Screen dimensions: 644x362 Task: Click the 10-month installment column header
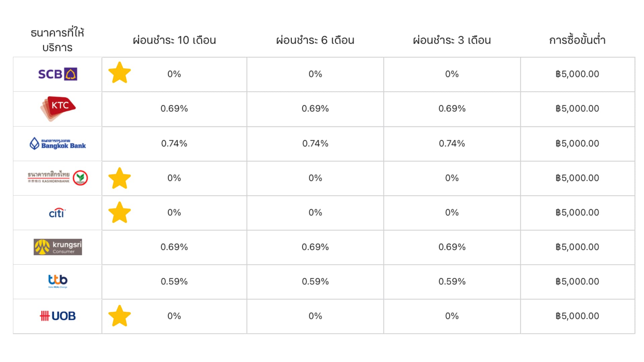point(174,40)
